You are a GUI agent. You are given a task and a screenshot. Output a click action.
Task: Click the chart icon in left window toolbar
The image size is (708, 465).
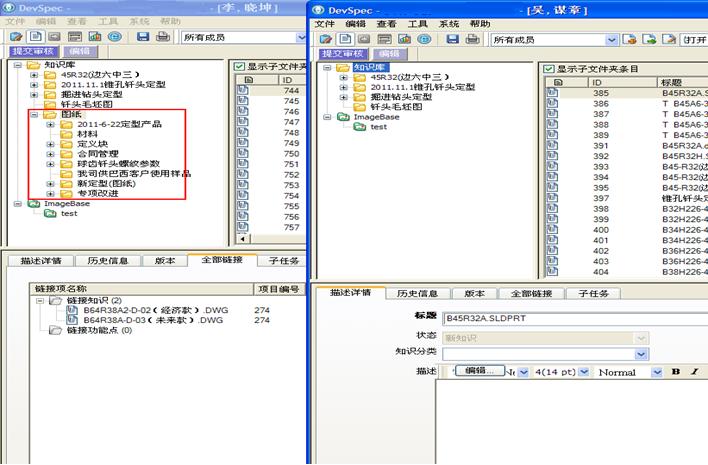tap(97, 37)
